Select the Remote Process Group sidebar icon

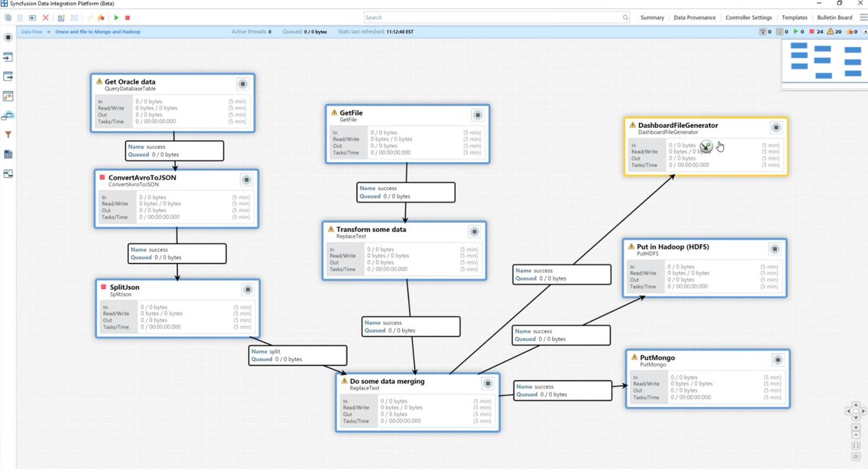pos(9,115)
